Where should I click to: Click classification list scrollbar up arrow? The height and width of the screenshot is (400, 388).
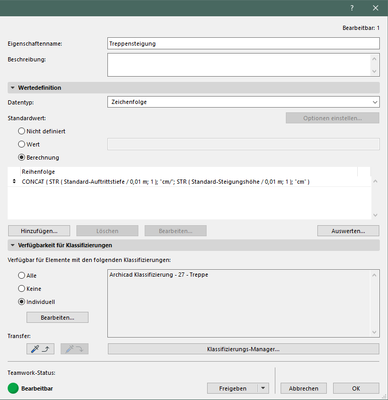(374, 275)
